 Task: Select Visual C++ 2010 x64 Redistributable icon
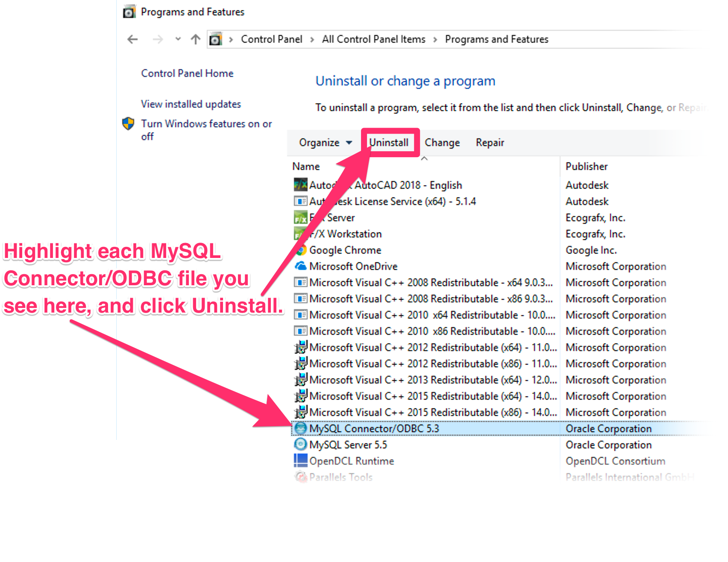[301, 315]
